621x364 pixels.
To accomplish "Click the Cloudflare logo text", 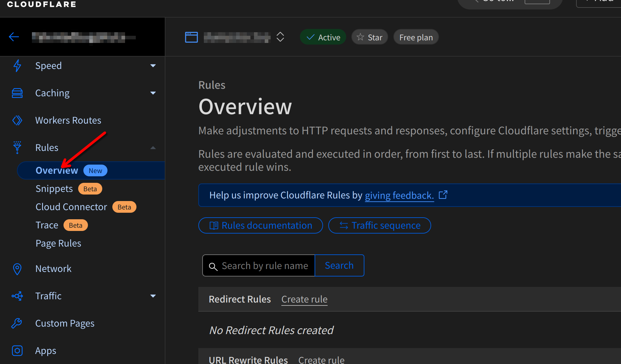I will pyautogui.click(x=42, y=4).
